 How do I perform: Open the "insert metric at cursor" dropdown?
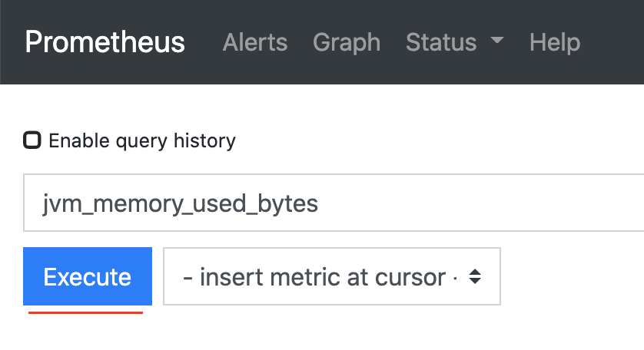coord(332,276)
